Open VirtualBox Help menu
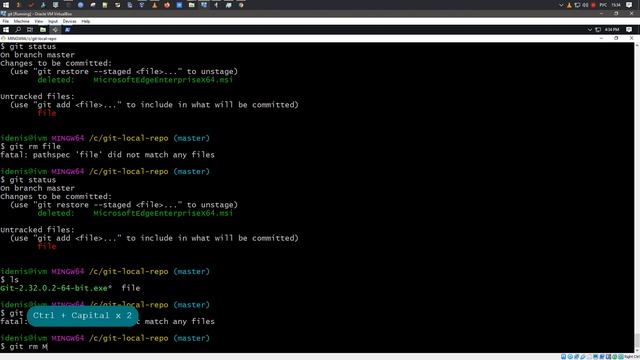 pyautogui.click(x=86, y=21)
